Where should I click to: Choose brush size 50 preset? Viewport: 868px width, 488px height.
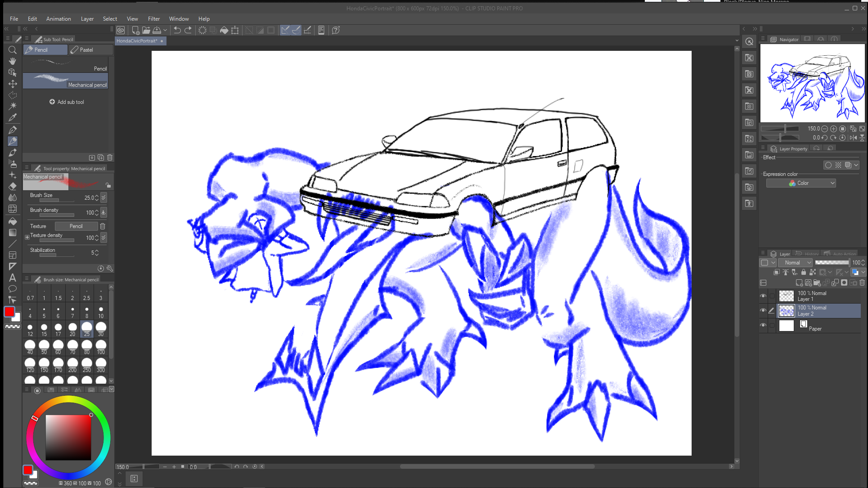(44, 346)
